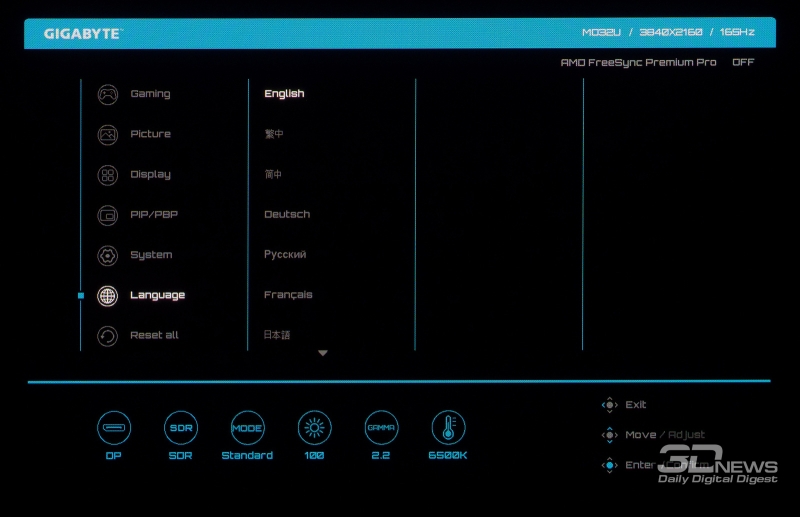
Task: Click the DP input port icon
Action: click(113, 428)
